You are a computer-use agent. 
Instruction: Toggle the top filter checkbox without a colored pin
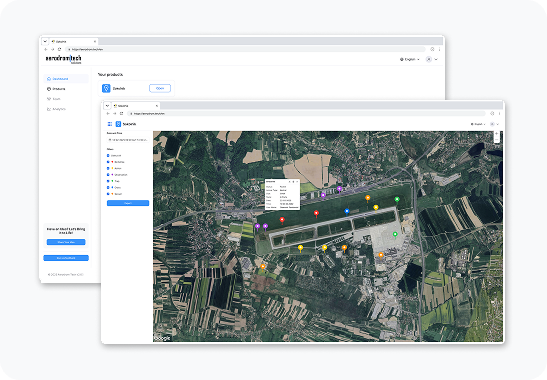(108, 156)
